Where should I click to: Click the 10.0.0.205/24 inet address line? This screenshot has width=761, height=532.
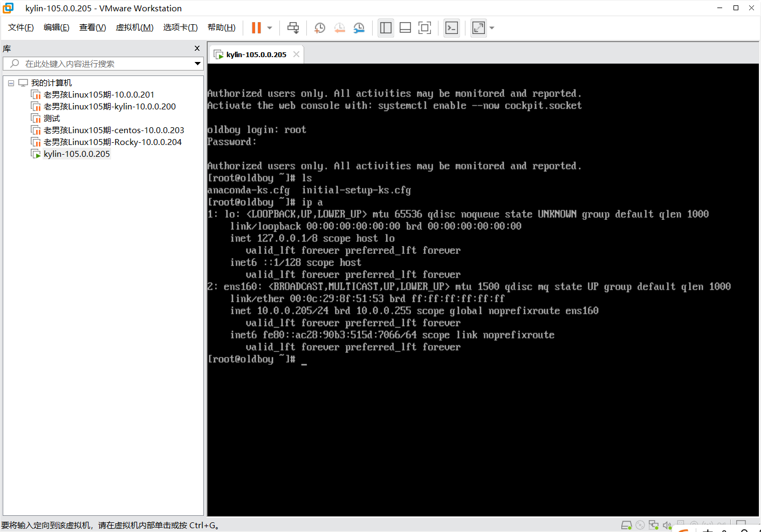pyautogui.click(x=414, y=311)
